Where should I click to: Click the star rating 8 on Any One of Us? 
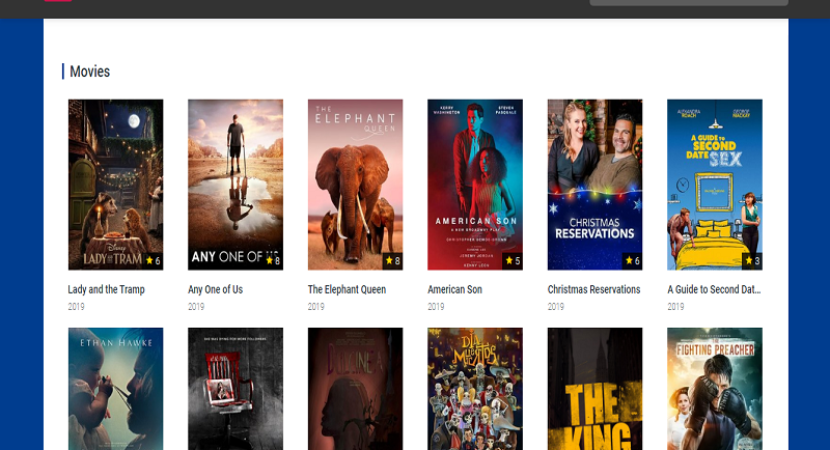273,260
